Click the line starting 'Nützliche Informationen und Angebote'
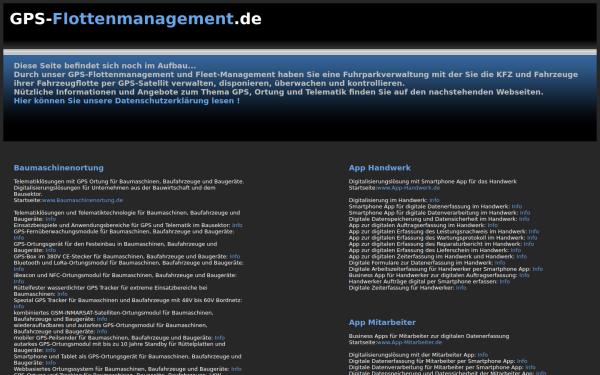600x375 pixels. pyautogui.click(x=279, y=92)
